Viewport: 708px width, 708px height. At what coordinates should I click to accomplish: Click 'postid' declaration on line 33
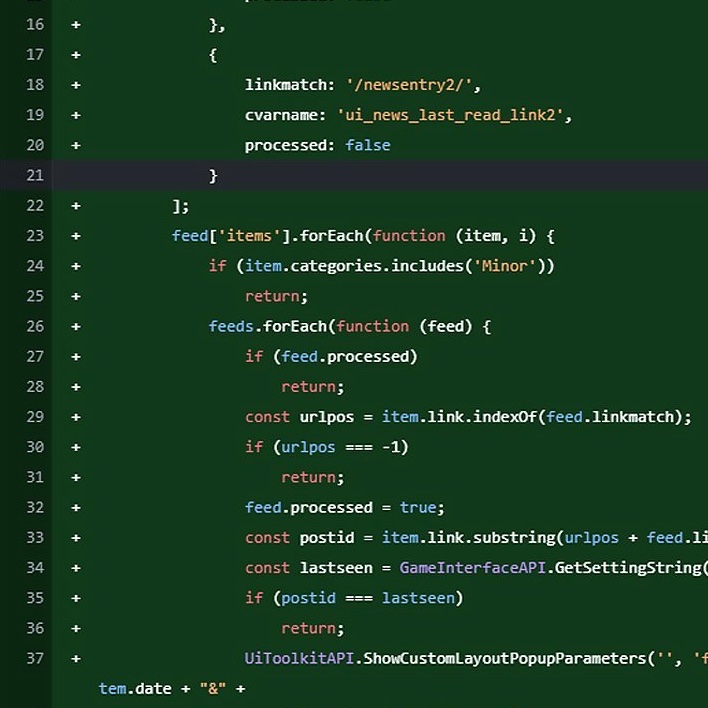(x=327, y=538)
